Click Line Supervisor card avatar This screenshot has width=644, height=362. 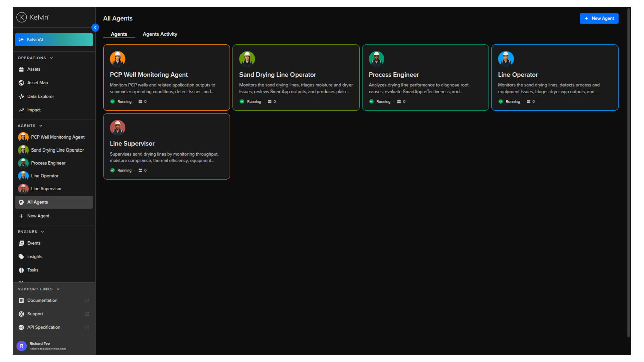(118, 127)
